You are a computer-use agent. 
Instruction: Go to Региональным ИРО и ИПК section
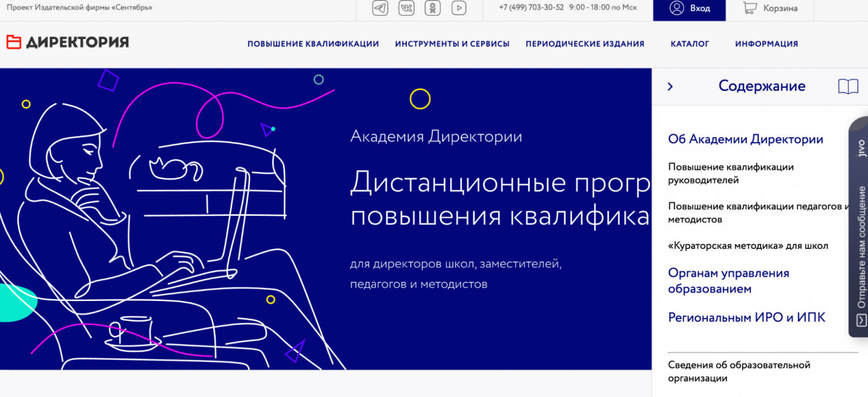(746, 317)
